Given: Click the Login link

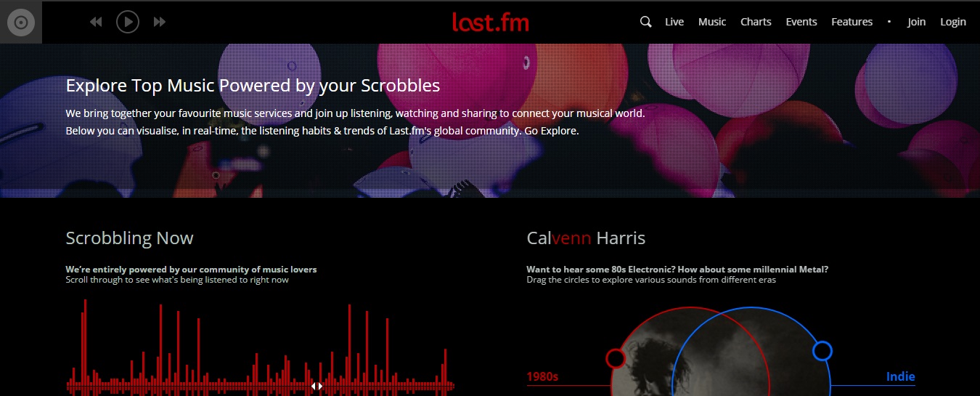Looking at the screenshot, I should coord(953,22).
